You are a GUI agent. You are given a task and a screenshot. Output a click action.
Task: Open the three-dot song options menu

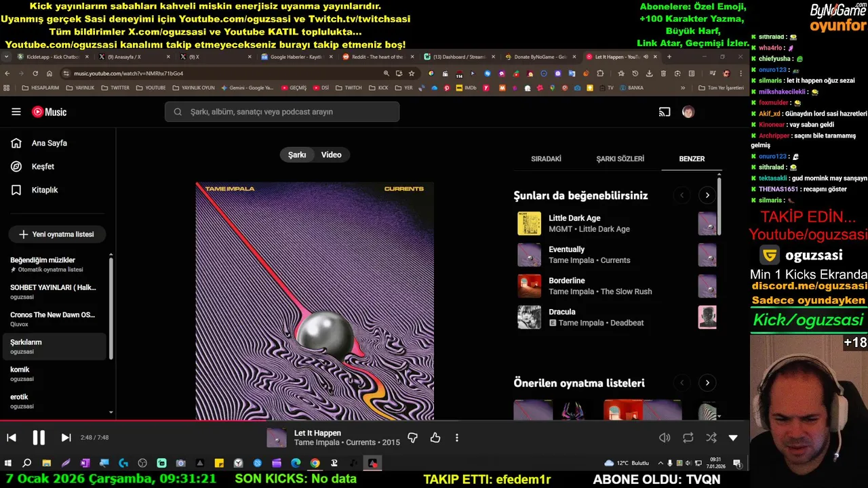click(x=457, y=438)
